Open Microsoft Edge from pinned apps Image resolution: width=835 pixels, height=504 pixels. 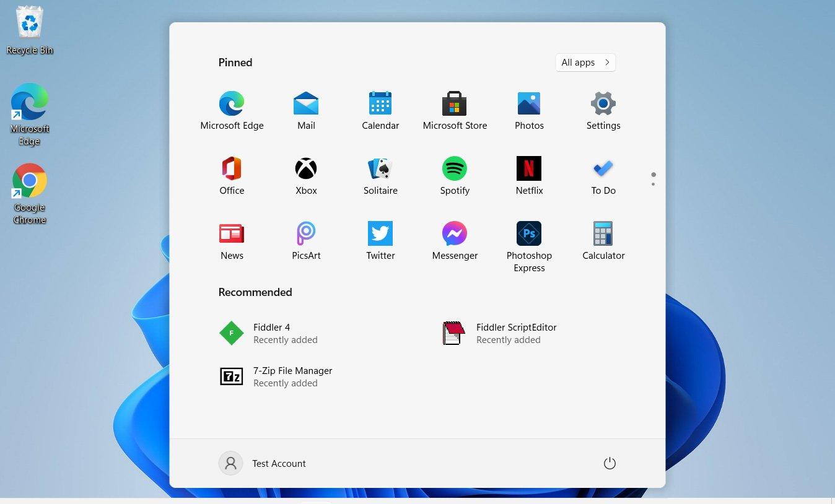232,111
